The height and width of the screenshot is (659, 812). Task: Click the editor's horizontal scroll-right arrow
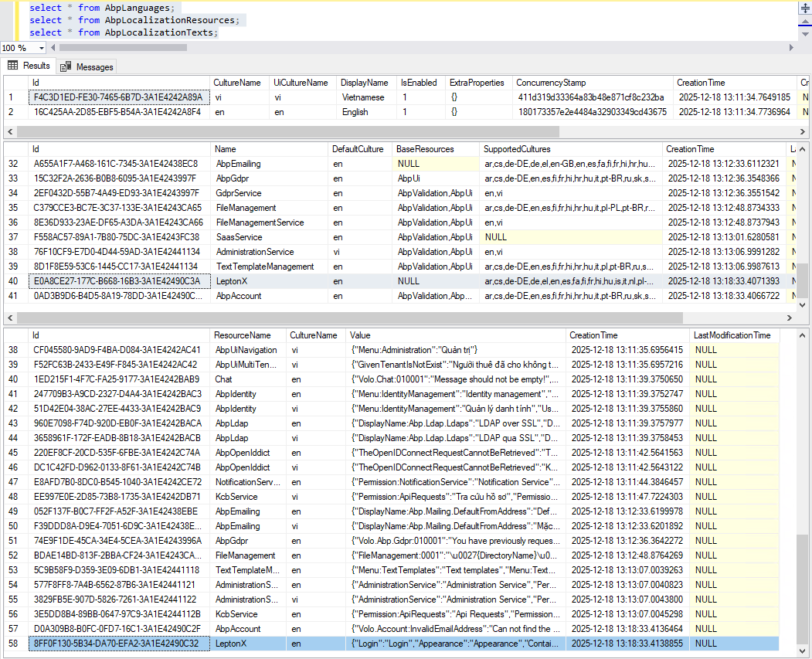[790, 48]
